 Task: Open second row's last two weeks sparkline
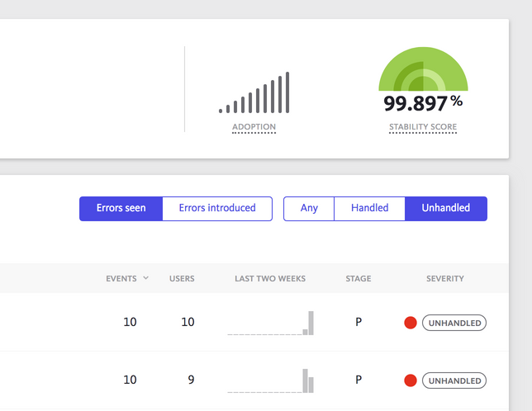pyautogui.click(x=271, y=380)
